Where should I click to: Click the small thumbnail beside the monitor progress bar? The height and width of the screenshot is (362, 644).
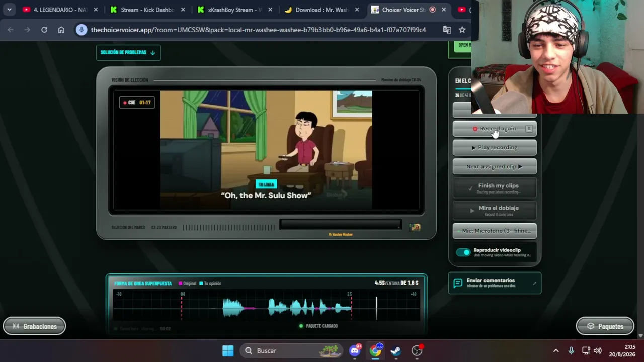[x=415, y=227]
